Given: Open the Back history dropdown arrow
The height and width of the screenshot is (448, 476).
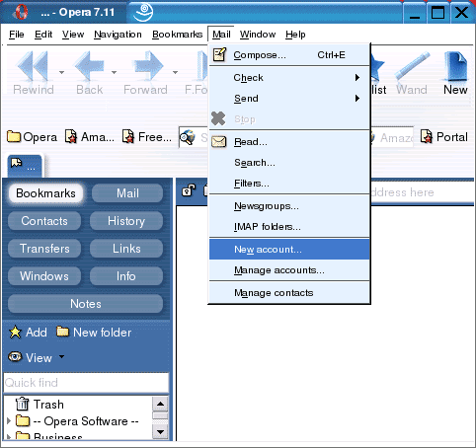Looking at the screenshot, I should click(x=114, y=72).
